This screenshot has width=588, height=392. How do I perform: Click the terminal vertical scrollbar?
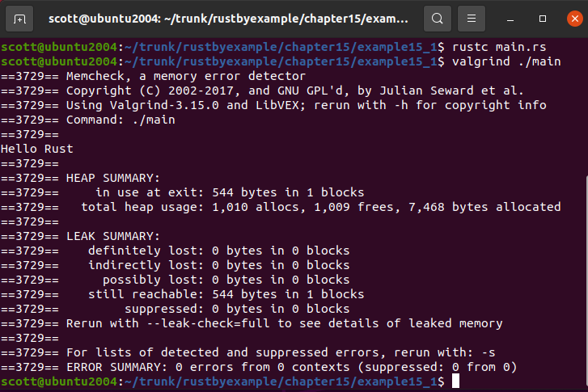(586, 281)
